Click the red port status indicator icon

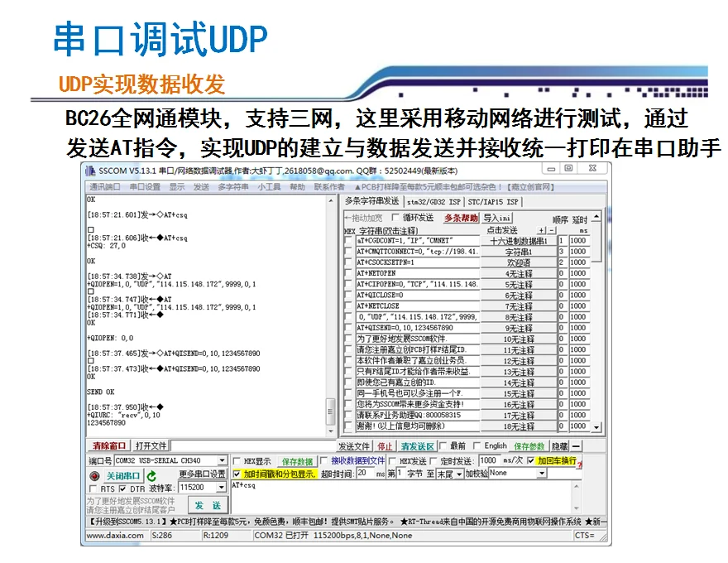tap(94, 476)
